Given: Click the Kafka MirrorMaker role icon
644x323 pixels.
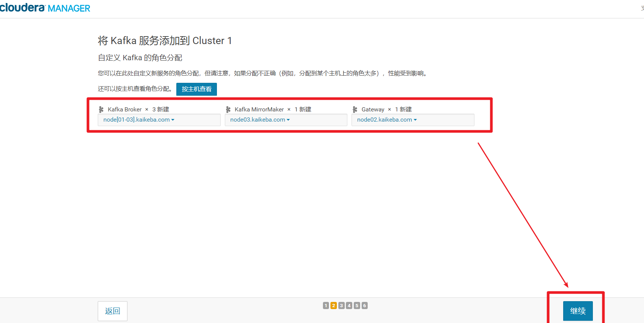Looking at the screenshot, I should 228,110.
